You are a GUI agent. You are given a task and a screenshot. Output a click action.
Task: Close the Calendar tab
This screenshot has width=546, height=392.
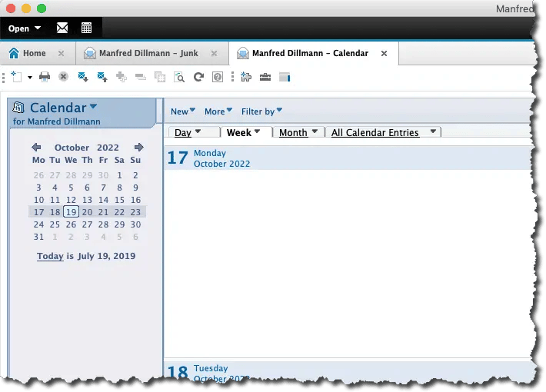(x=384, y=53)
